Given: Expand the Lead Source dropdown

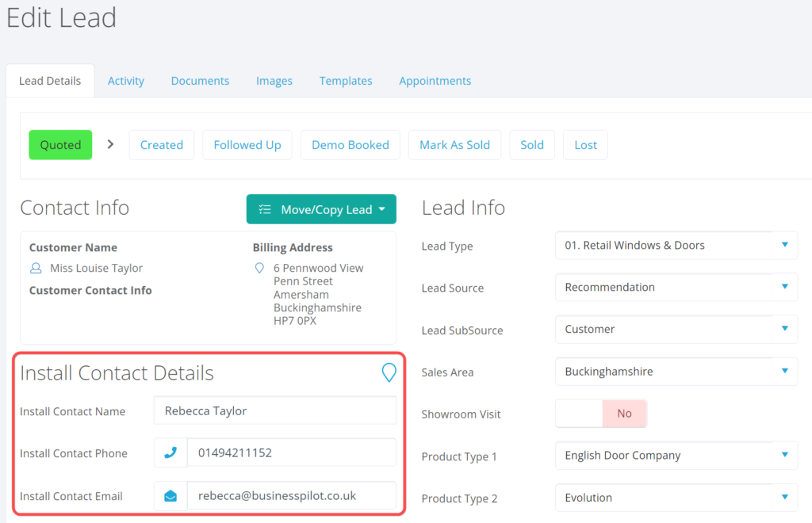Looking at the screenshot, I should click(x=676, y=288).
